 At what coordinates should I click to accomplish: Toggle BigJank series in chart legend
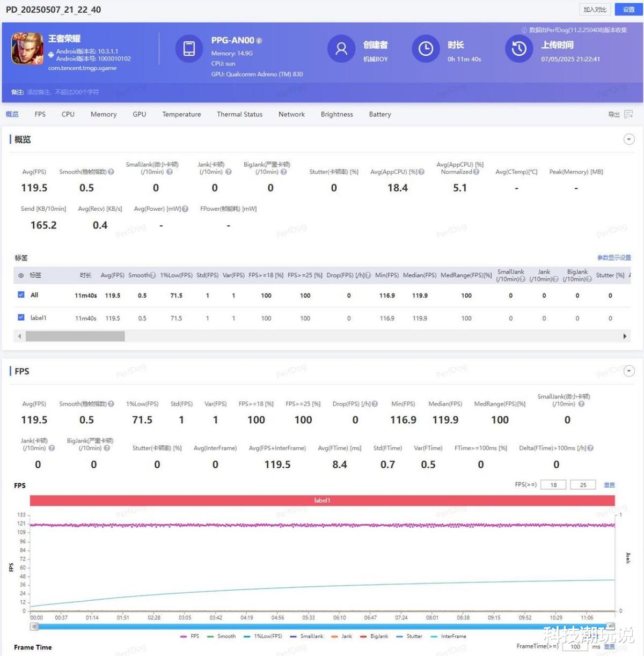point(374,636)
